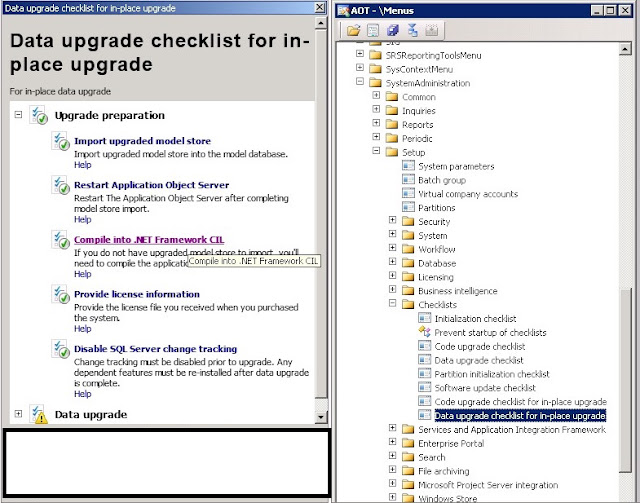This screenshot has height=503, width=640.
Task: Click the icon next to Initialization checklist
Action: [424, 318]
